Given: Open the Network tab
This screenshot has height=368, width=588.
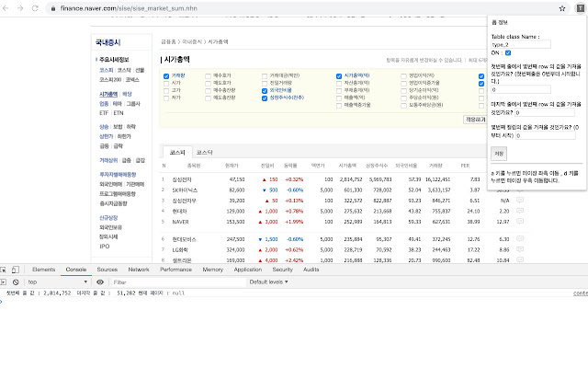Looking at the screenshot, I should click(139, 270).
